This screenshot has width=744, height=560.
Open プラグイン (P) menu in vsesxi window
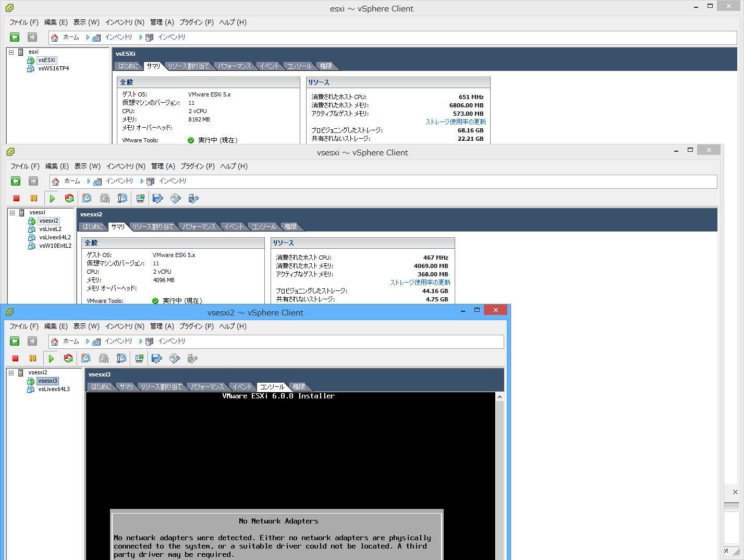point(198,166)
